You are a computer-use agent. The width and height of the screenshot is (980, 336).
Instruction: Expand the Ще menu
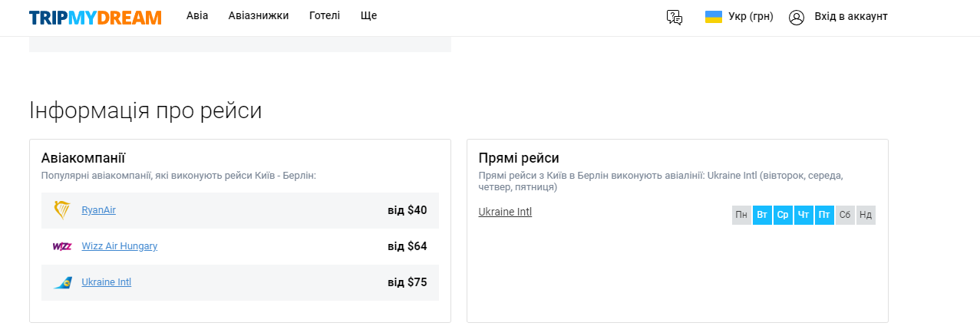[x=368, y=15]
